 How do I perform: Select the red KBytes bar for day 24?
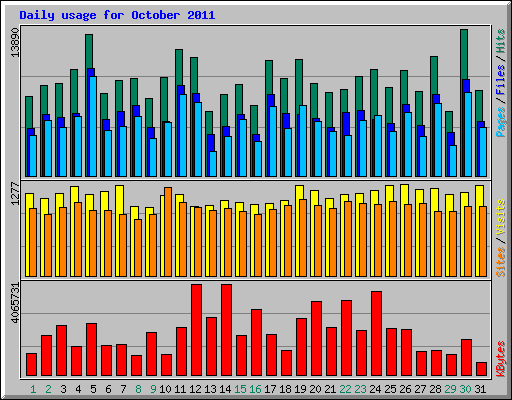coord(376,334)
